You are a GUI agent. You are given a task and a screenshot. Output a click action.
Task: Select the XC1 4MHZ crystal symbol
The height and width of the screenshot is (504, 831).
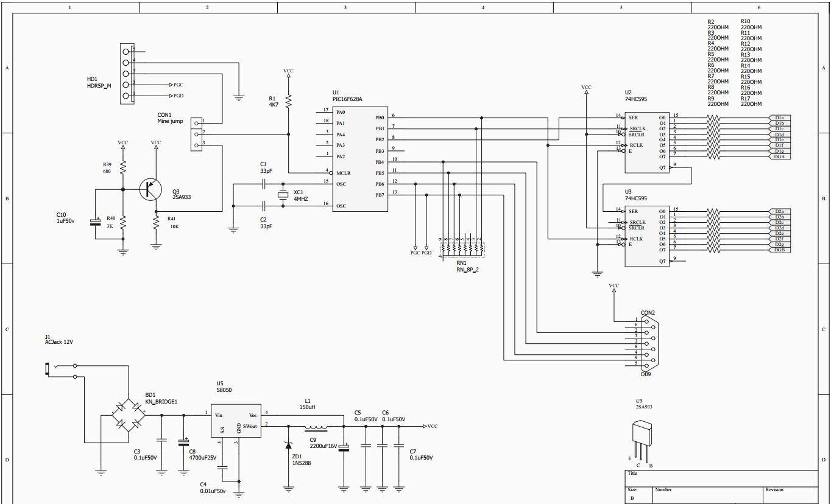coord(282,195)
